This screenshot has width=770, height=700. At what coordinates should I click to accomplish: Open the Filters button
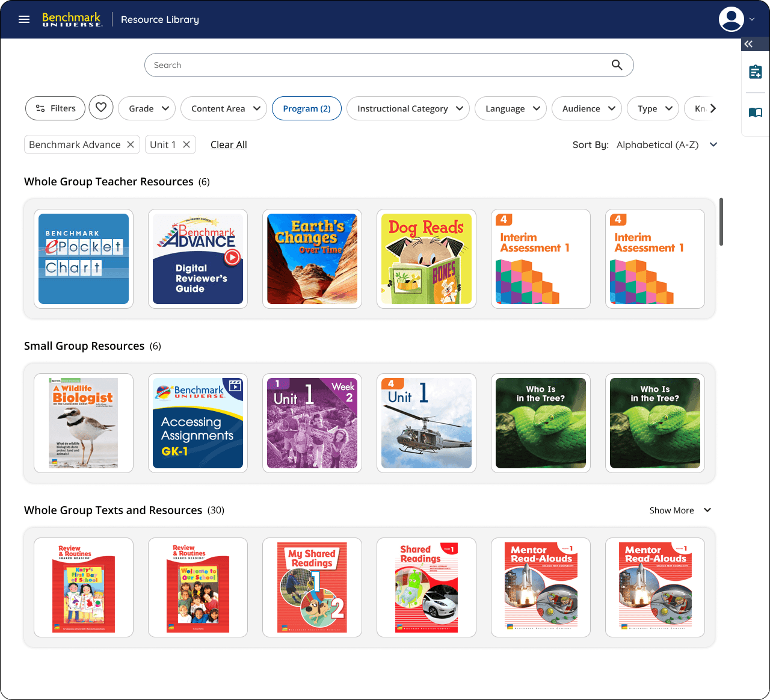pyautogui.click(x=55, y=108)
